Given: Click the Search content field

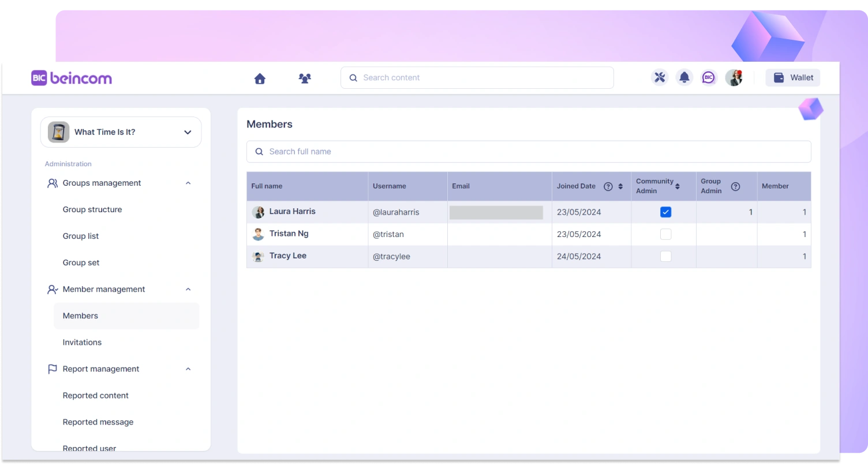Looking at the screenshot, I should tap(477, 78).
